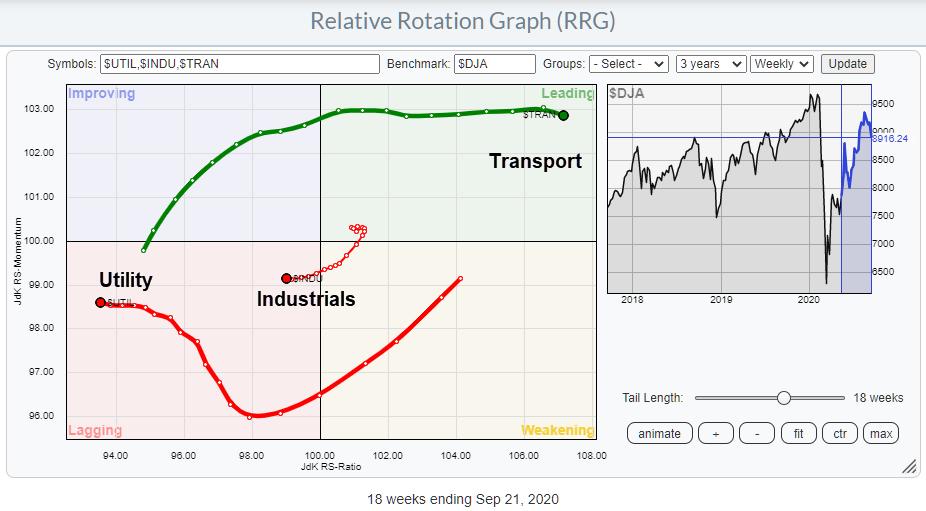Click the Update button
The width and height of the screenshot is (926, 511).
click(847, 64)
